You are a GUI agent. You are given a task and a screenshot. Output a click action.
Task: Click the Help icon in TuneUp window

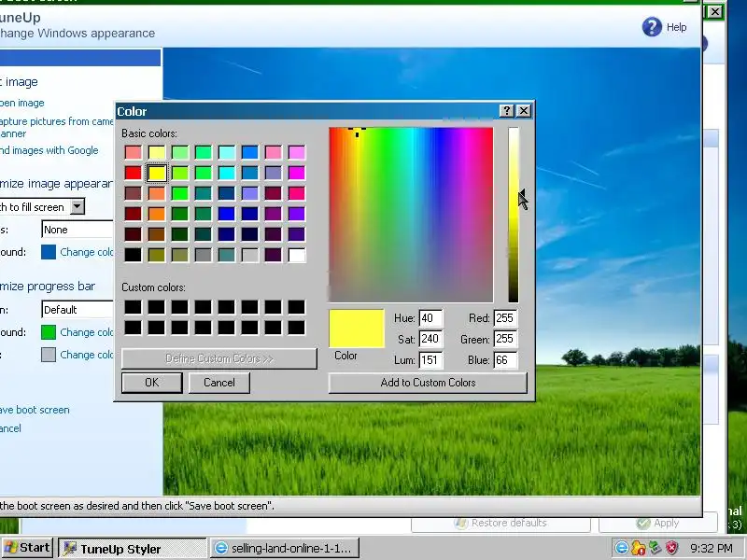[x=652, y=27]
